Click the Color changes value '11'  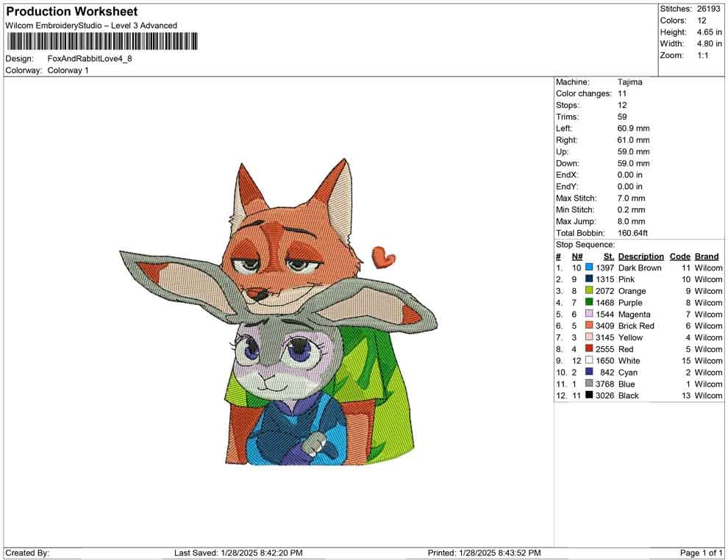pyautogui.click(x=622, y=93)
